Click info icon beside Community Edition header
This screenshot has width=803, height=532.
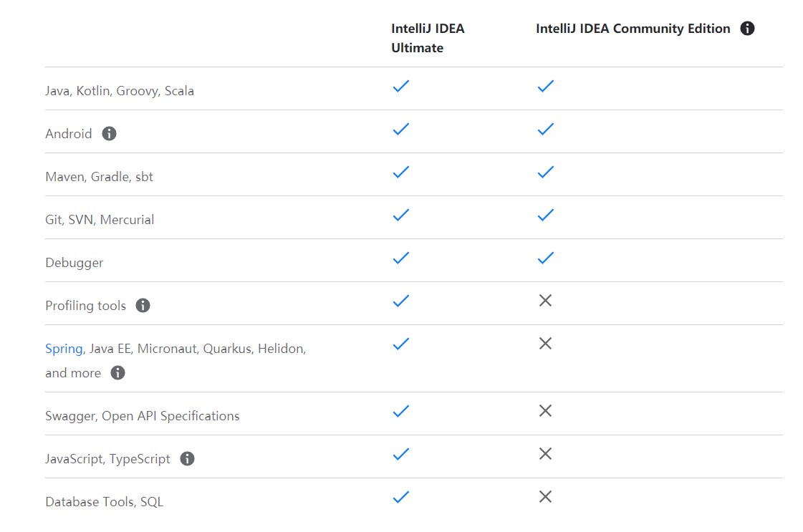point(747,29)
